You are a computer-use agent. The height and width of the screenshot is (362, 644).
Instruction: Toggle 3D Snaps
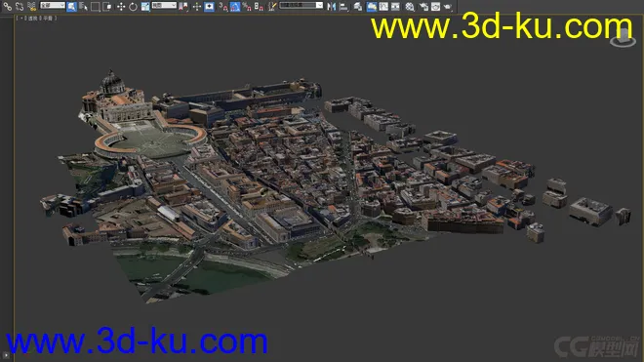223,7
